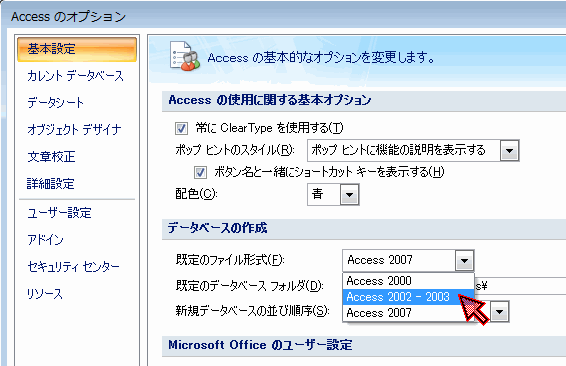Select リソース in the sidebar
Screen dimensions: 566x366
point(45,294)
